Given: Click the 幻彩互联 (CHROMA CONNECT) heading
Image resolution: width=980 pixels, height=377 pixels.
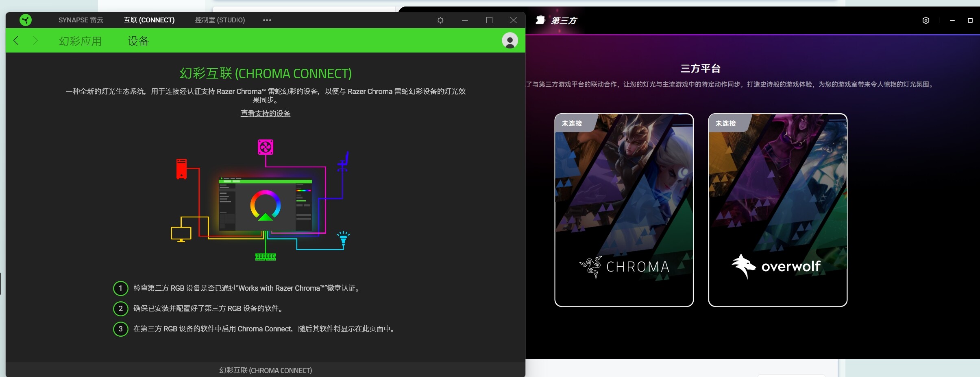Looking at the screenshot, I should click(266, 73).
